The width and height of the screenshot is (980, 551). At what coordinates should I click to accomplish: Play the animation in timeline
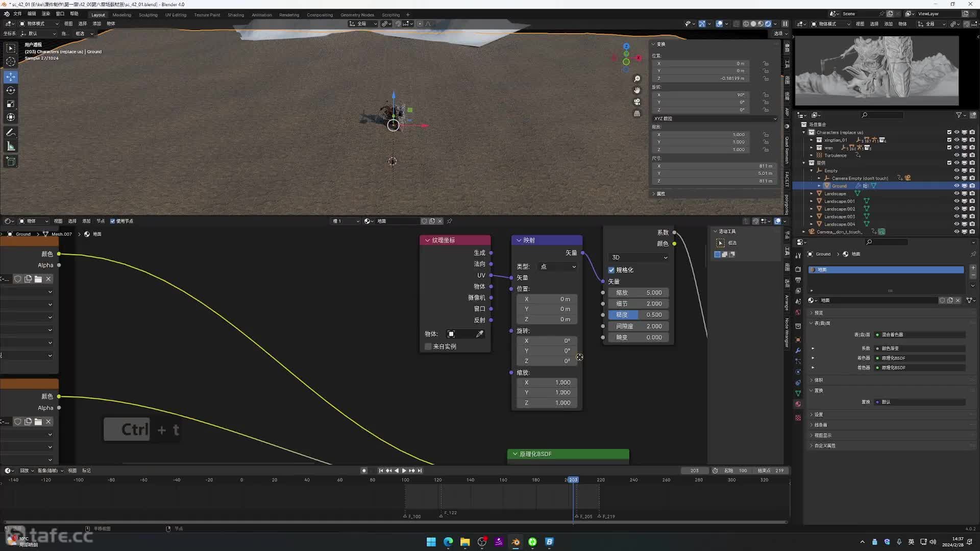coord(404,471)
